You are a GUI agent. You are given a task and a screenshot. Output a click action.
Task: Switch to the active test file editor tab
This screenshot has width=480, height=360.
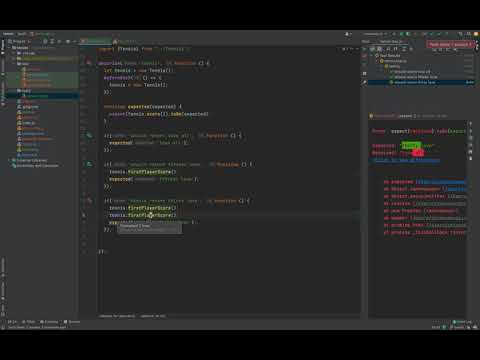tap(96, 41)
